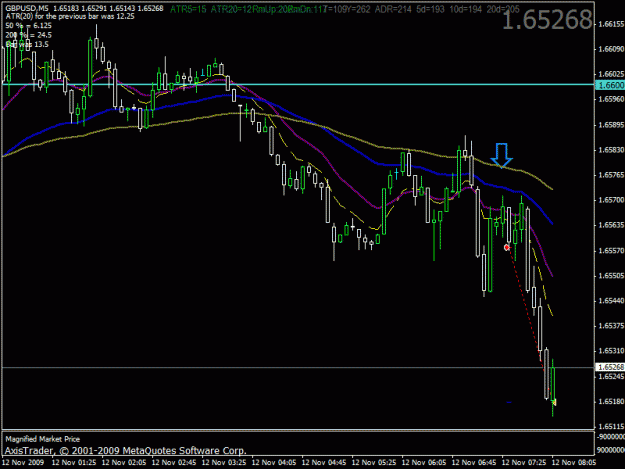Click the '12 Nov 06:45' time label
The width and height of the screenshot is (625, 469).
[474, 463]
